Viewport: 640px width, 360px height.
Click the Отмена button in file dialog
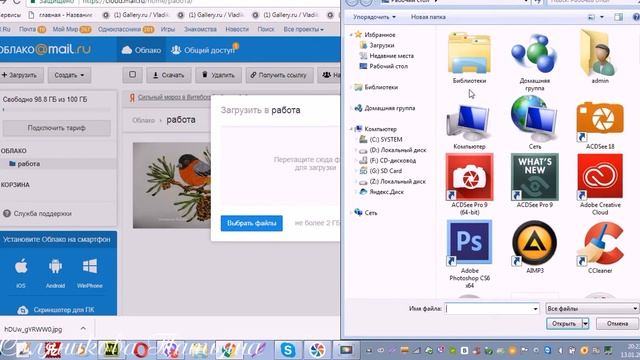click(x=617, y=324)
